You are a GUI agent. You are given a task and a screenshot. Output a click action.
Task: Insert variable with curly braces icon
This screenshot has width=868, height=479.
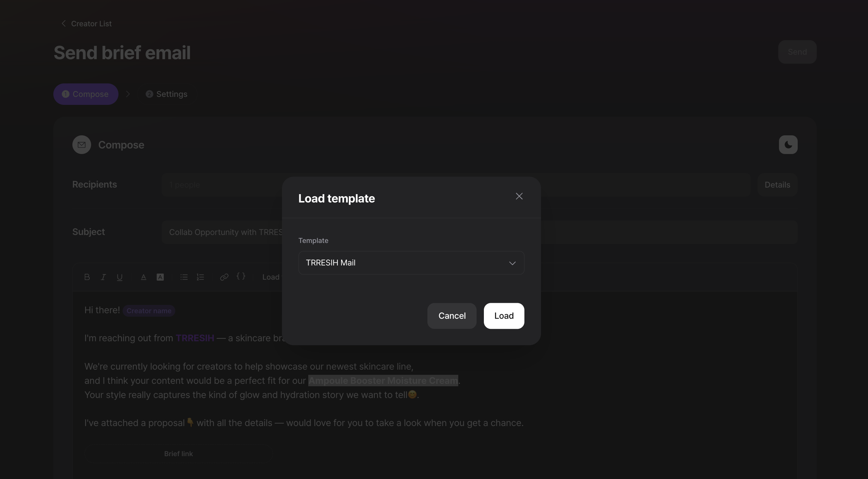coord(241,276)
